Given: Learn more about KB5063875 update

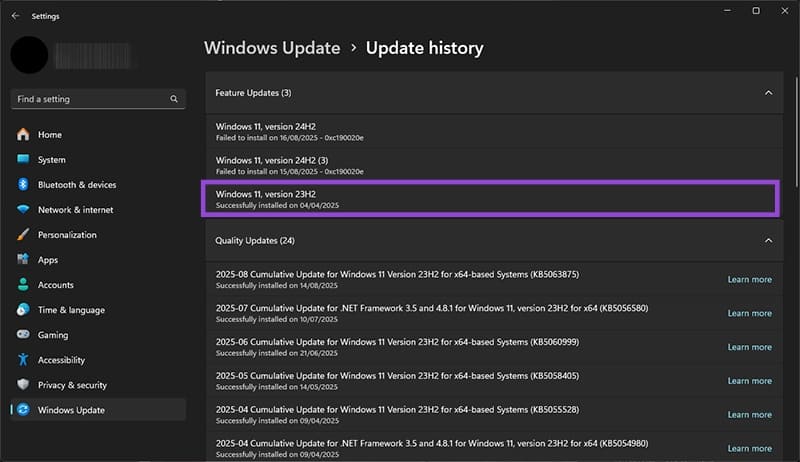Looking at the screenshot, I should point(749,279).
